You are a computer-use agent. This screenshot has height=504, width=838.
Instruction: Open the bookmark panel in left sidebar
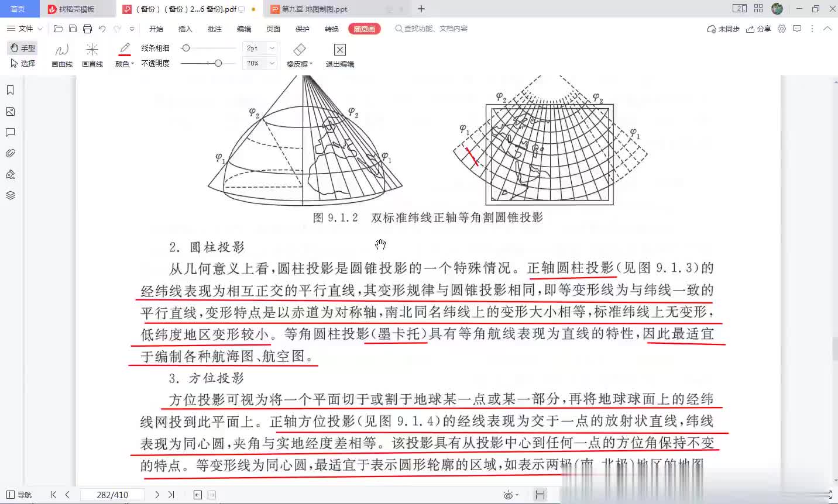pyautogui.click(x=10, y=90)
